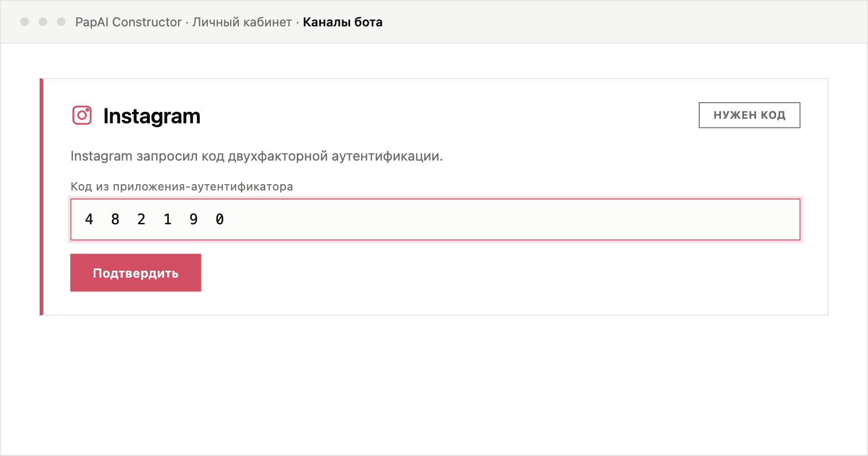This screenshot has height=456, width=868.
Task: Click the two-factor authentication request message
Action: pyautogui.click(x=257, y=157)
